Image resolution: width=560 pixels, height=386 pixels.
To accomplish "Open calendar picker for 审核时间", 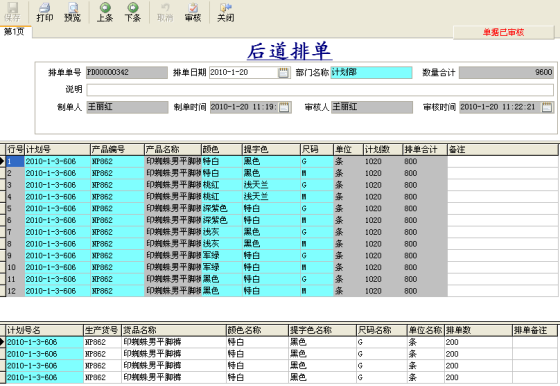I will coord(547,107).
